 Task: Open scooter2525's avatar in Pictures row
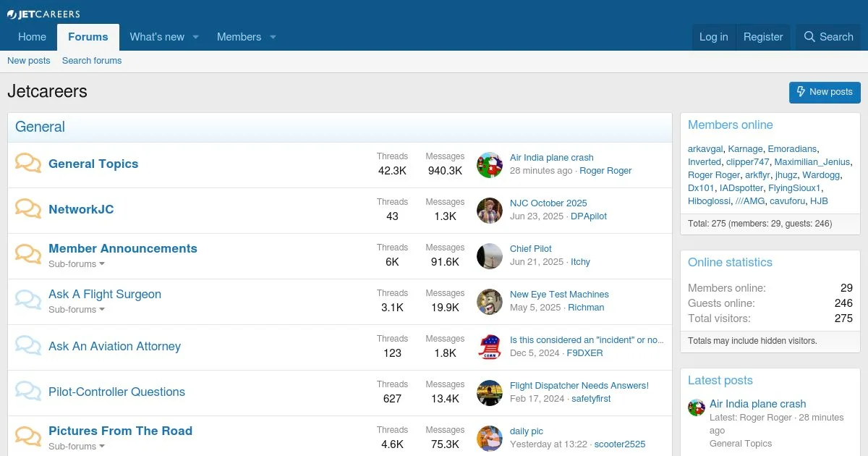tap(490, 439)
